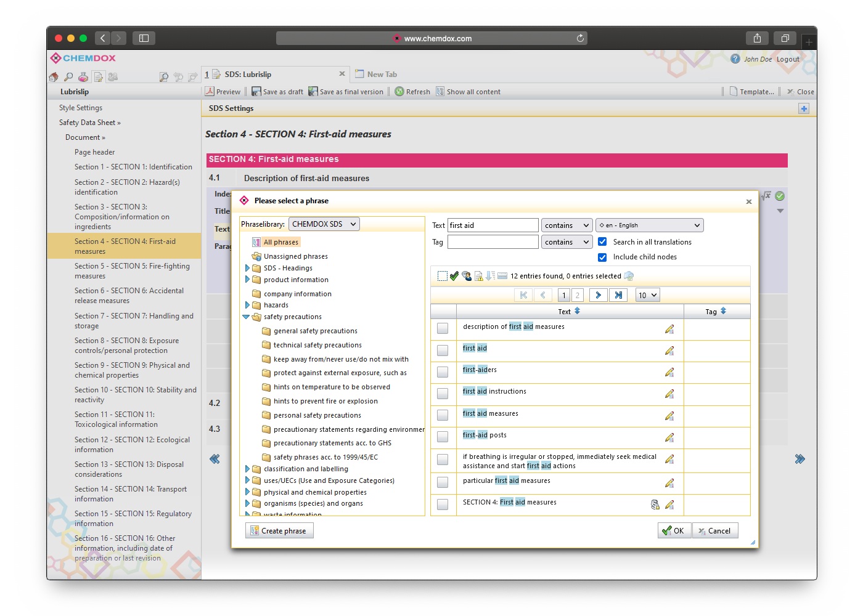Click the Save as final version icon

[313, 91]
